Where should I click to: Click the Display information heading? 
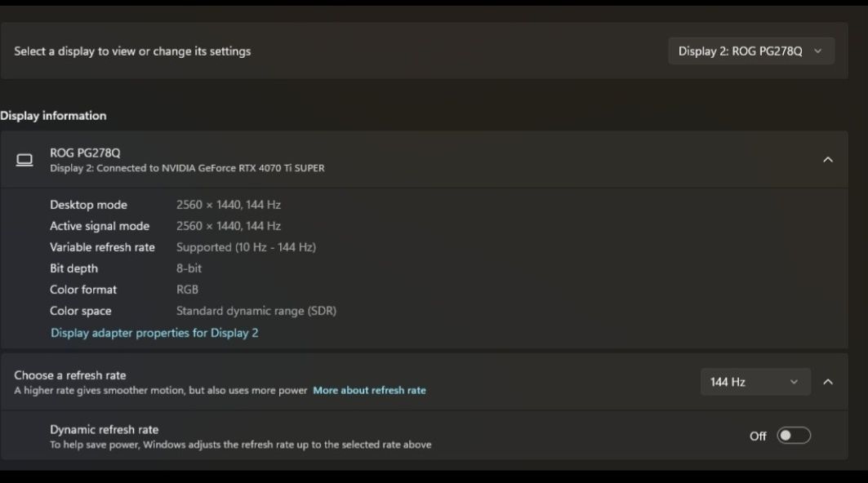pos(53,116)
